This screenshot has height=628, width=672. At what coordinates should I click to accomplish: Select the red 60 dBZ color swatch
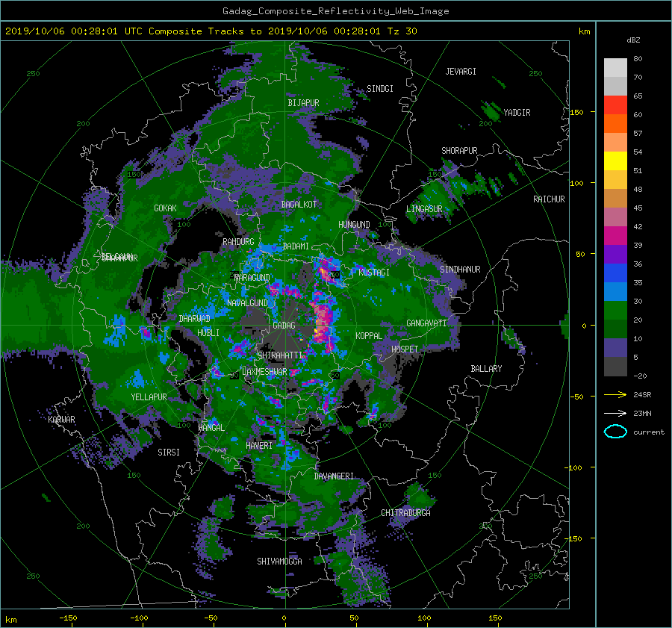click(615, 105)
